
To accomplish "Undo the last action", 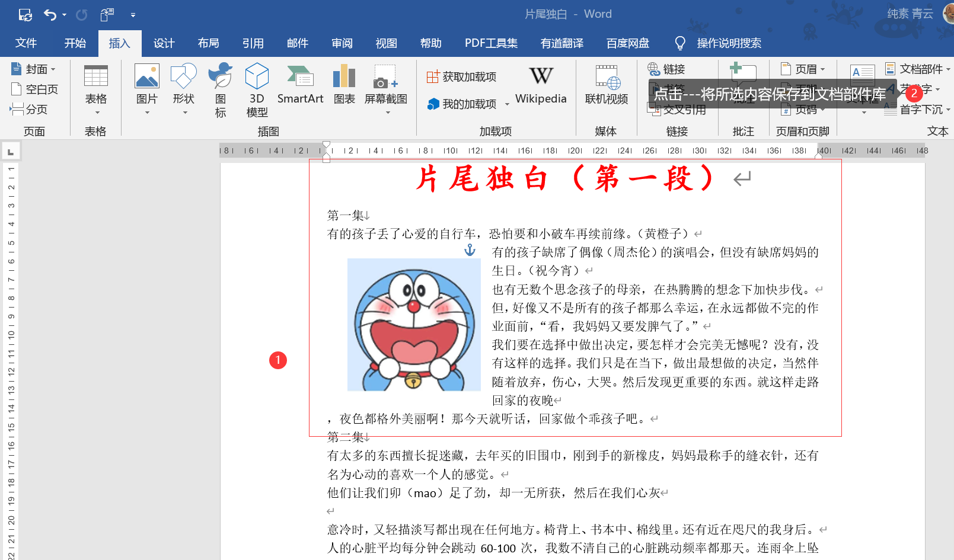I will [x=50, y=15].
